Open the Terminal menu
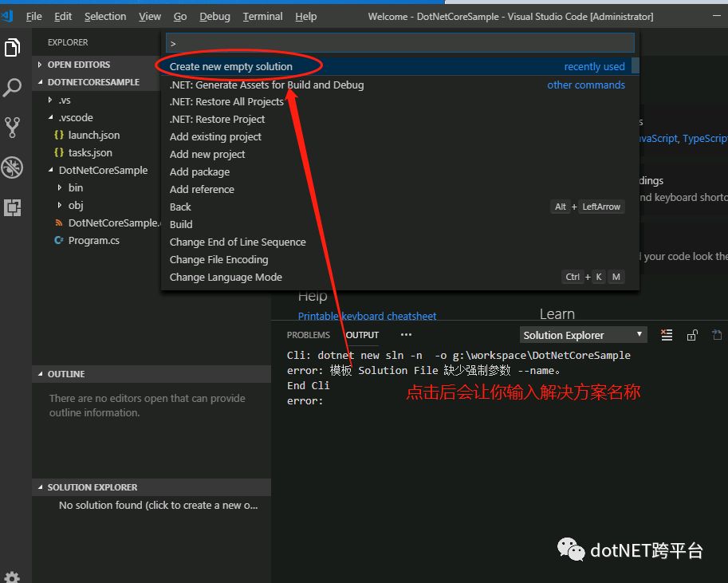Screen dimensions: 728x583 (x=262, y=17)
